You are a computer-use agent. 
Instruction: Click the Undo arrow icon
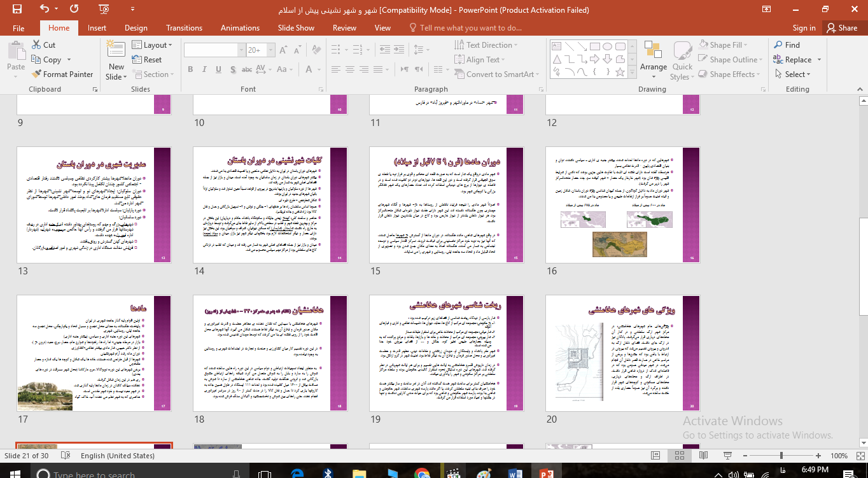pos(44,9)
